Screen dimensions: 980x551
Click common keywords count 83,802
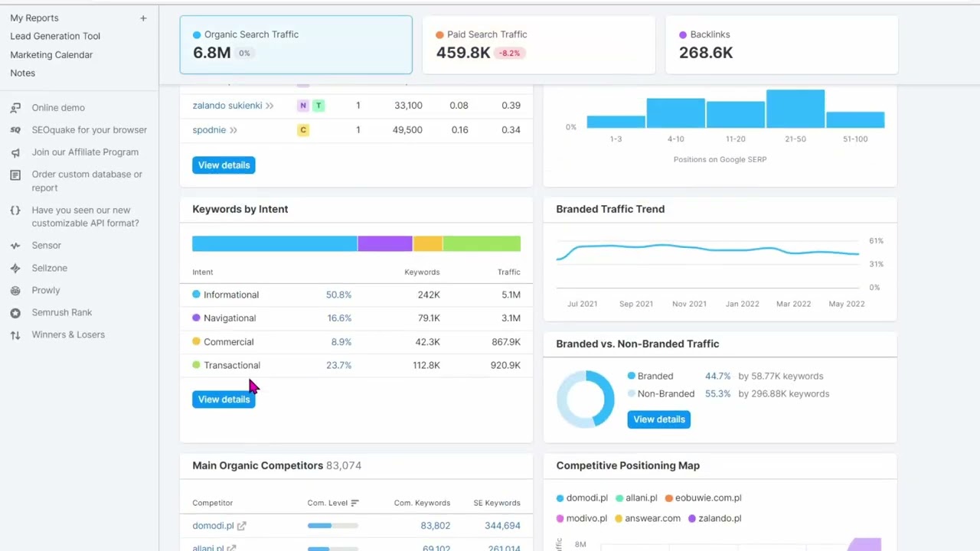point(436,526)
